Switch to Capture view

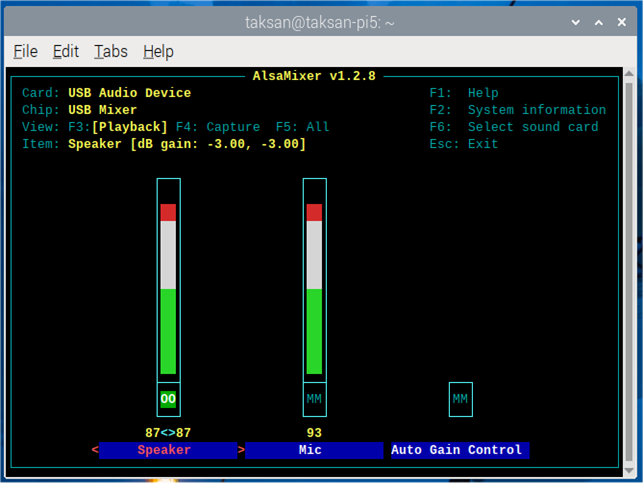point(233,127)
